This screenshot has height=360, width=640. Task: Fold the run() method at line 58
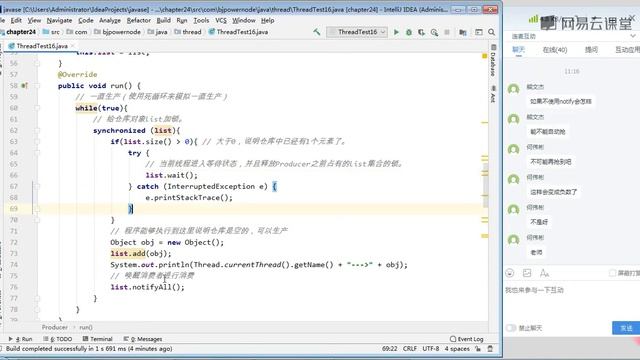[37, 86]
